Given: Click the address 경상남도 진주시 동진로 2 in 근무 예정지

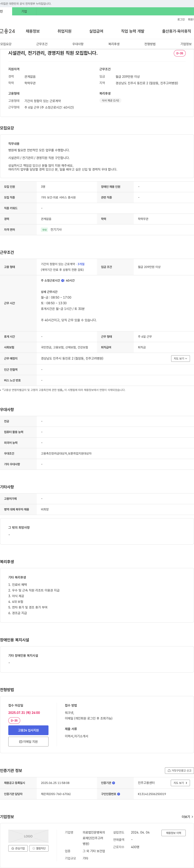Looking at the screenshot, I should click(x=72, y=359).
